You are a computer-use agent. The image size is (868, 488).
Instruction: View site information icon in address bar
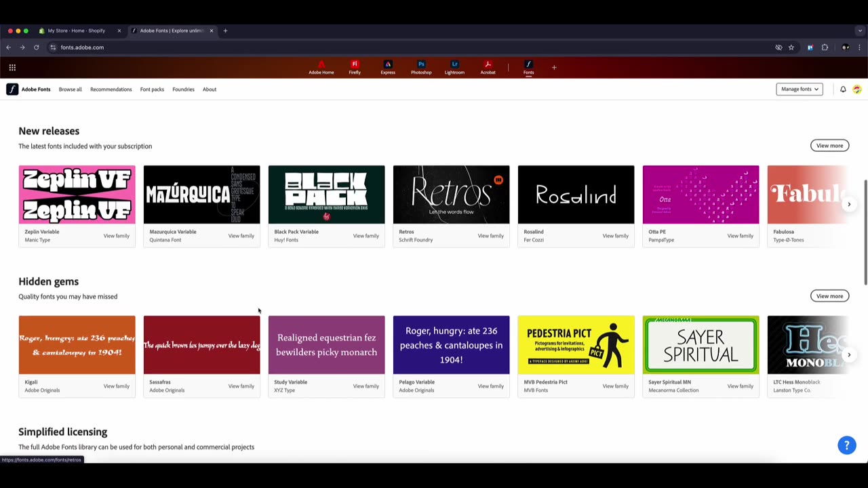tap(53, 47)
